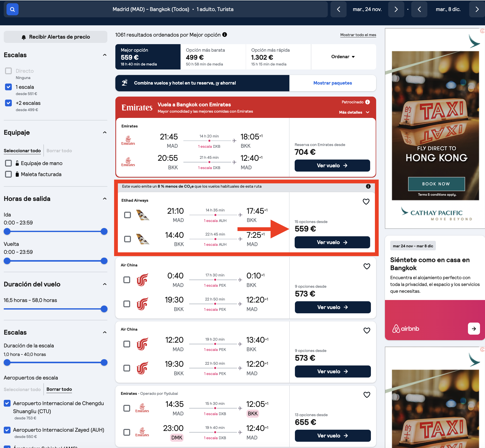Go to previous departure date arrow
This screenshot has width=485, height=448.
[x=339, y=9]
